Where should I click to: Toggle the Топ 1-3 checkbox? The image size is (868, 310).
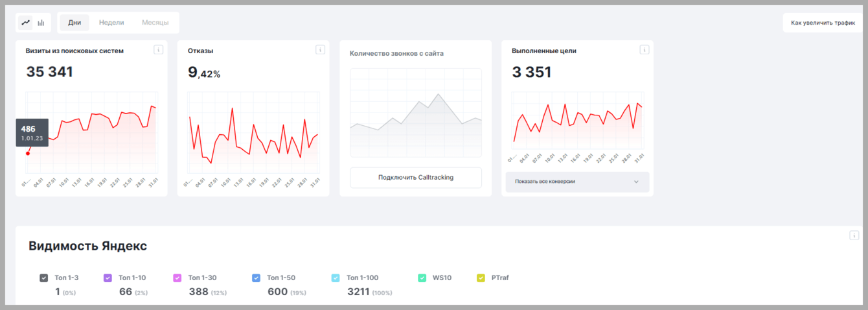pyautogui.click(x=43, y=278)
